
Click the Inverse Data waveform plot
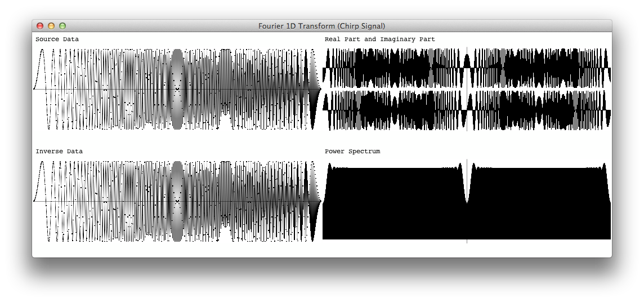177,201
